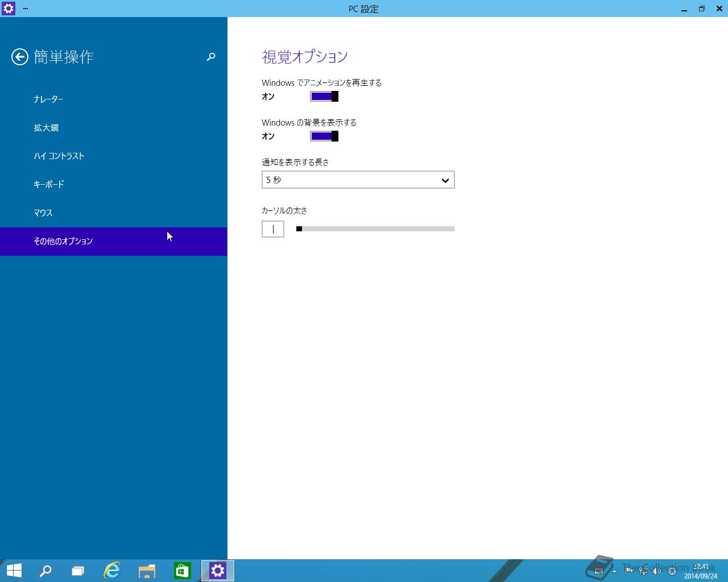Open File Explorer from the taskbar

pyautogui.click(x=147, y=571)
